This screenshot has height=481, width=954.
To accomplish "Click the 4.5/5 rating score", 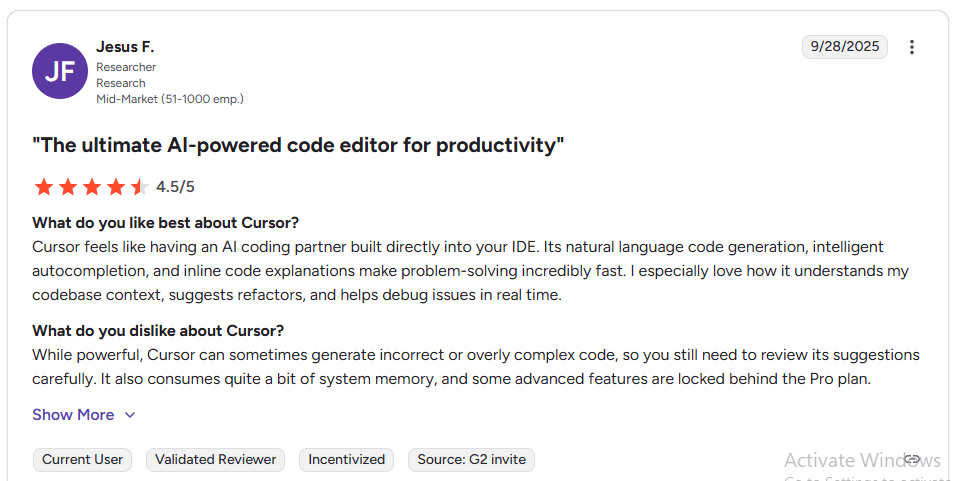I will point(175,187).
